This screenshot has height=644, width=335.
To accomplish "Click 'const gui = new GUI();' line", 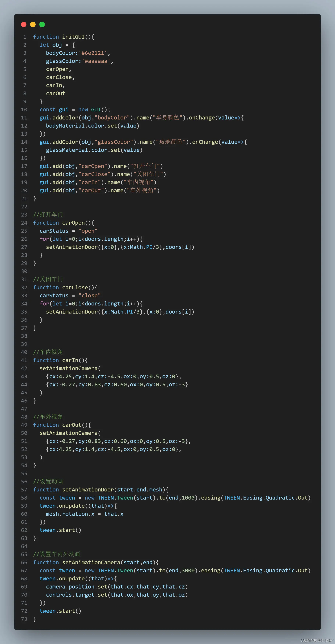I will (75, 110).
